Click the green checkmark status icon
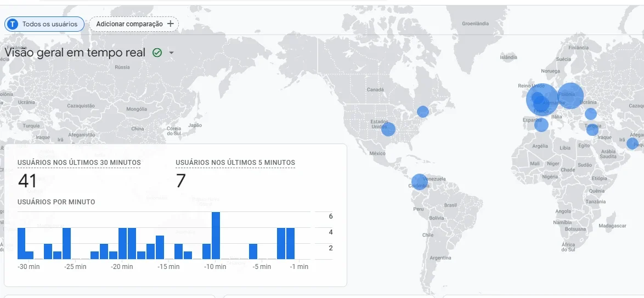Image resolution: width=644 pixels, height=298 pixels. tap(157, 53)
